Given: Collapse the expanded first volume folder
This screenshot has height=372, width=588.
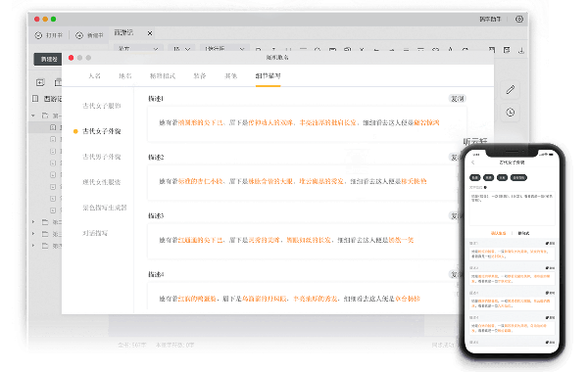Looking at the screenshot, I should click(33, 116).
